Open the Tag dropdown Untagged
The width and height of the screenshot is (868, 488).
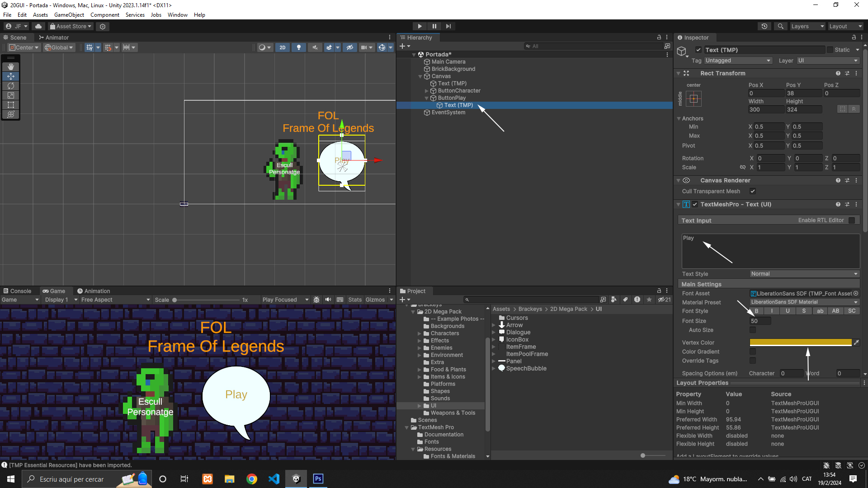point(737,61)
